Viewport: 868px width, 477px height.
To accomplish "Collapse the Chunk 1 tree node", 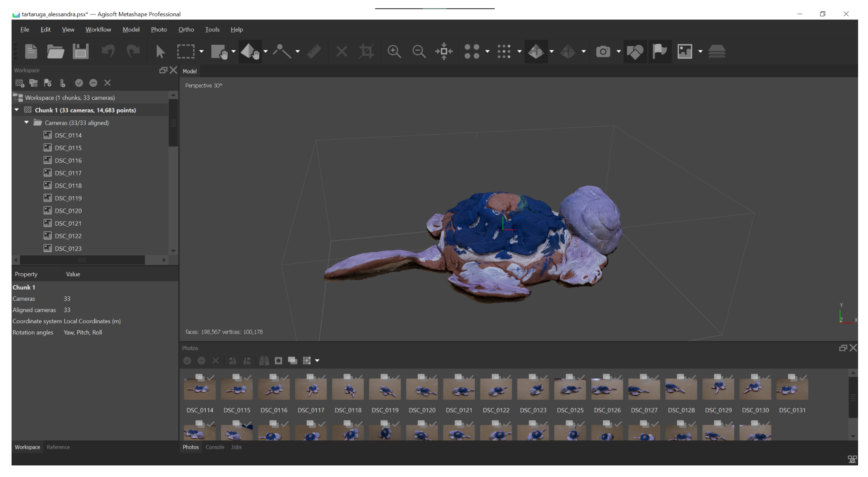I will click(17, 110).
